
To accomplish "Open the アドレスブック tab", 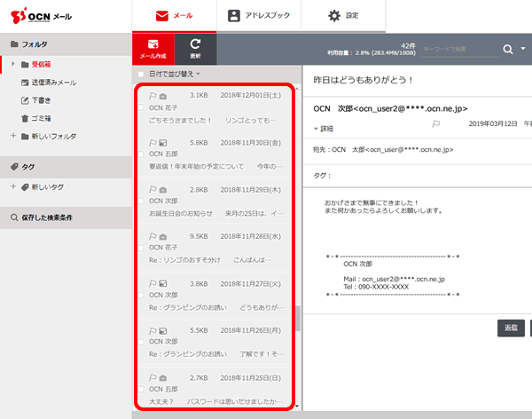I will click(259, 16).
